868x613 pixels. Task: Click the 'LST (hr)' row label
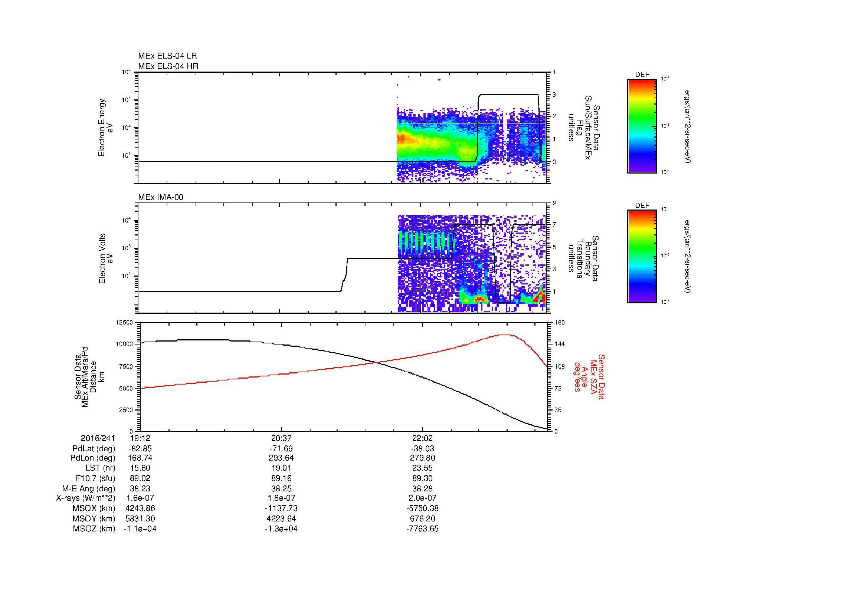click(99, 468)
